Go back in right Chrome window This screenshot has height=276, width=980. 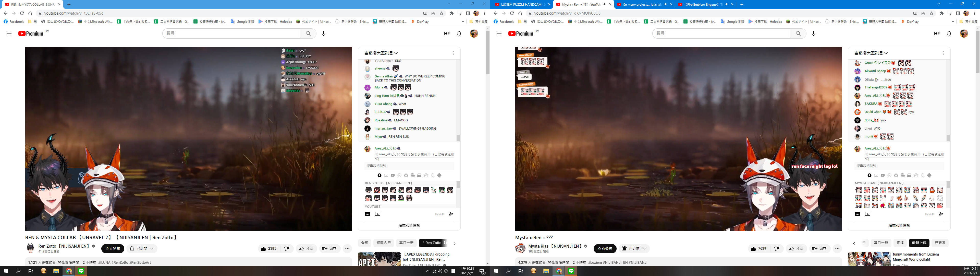[x=495, y=13]
